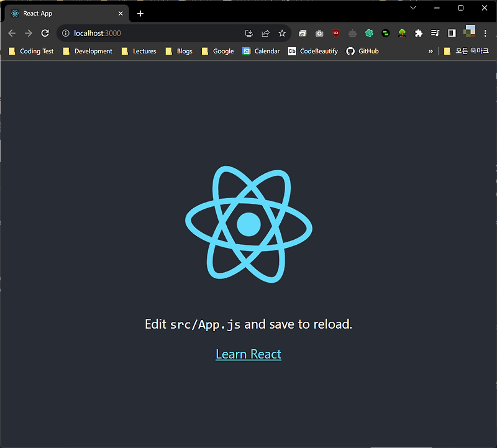
Task: Open the browser profile avatar
Action: [x=469, y=33]
